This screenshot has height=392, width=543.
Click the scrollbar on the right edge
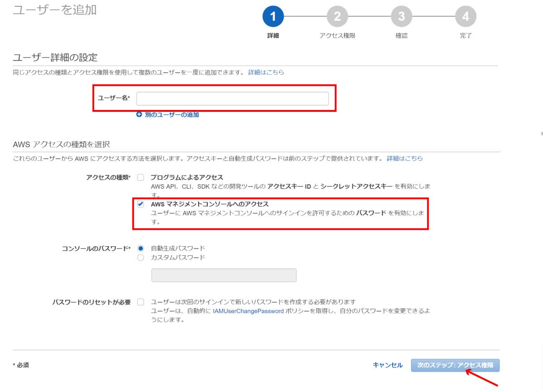pos(540,134)
